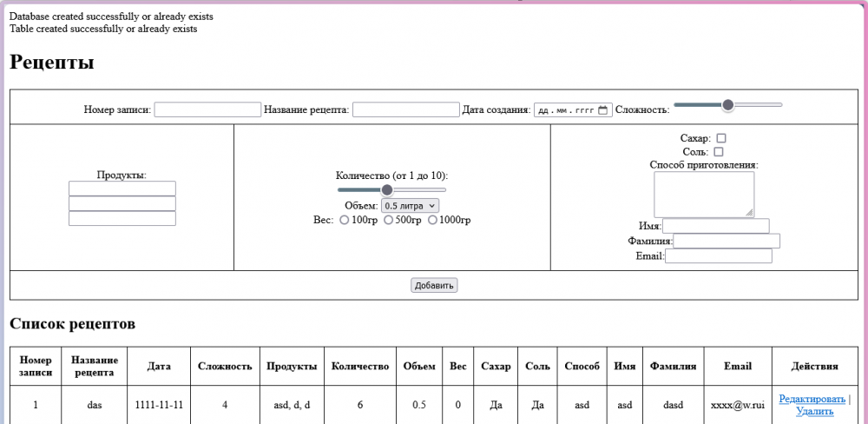This screenshot has width=868, height=424.
Task: Click the Дата создания date field
Action: tap(564, 110)
